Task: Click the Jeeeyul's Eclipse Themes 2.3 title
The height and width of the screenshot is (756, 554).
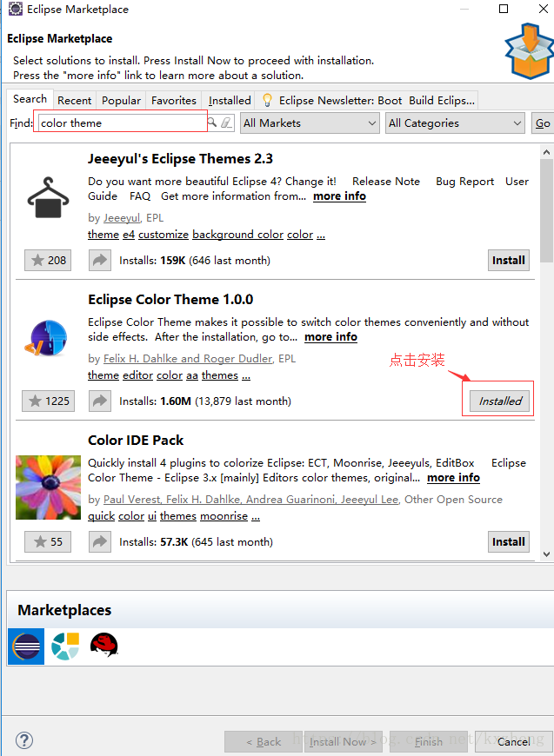Action: [181, 159]
